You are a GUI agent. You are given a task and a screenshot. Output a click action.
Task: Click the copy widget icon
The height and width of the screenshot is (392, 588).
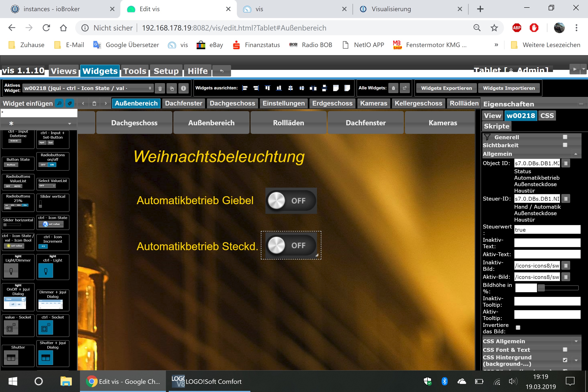pos(172,88)
